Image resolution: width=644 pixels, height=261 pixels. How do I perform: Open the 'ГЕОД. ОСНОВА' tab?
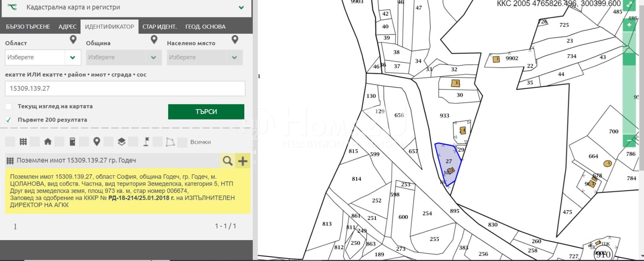[x=205, y=27]
